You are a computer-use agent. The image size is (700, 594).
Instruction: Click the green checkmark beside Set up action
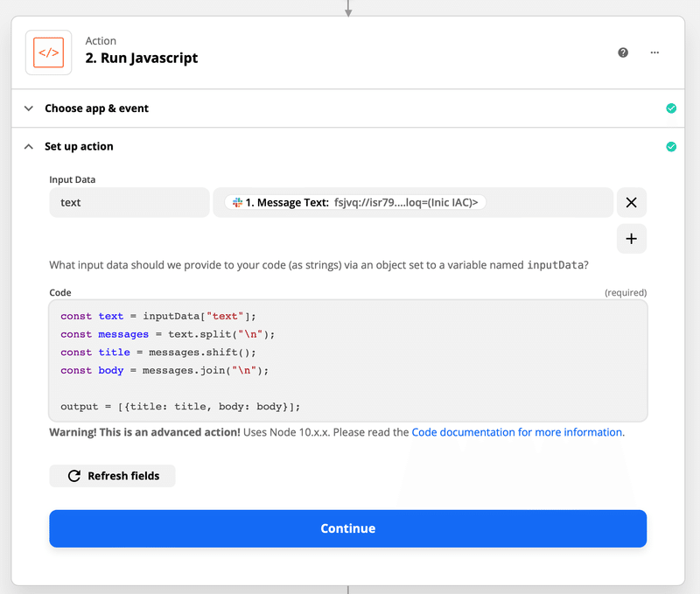(671, 147)
